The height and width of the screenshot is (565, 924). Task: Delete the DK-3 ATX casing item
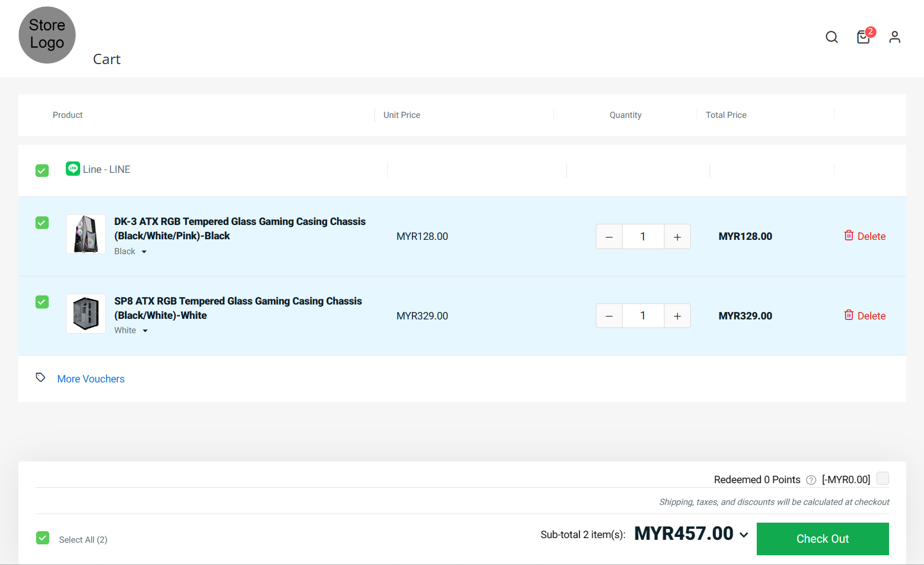click(x=864, y=236)
